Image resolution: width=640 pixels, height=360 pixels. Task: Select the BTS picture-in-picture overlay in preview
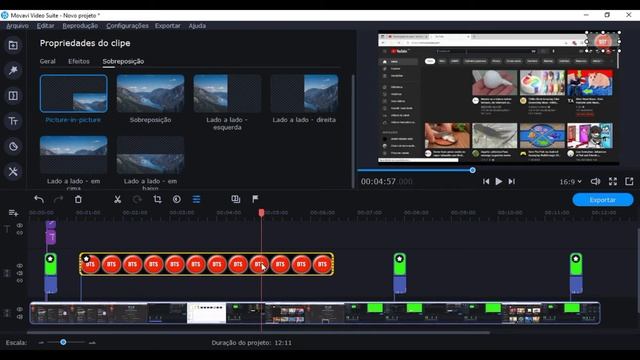point(603,41)
